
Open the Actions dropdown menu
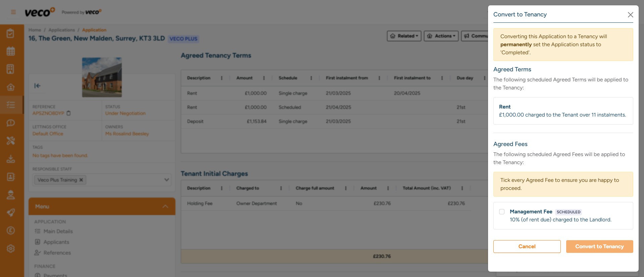[441, 36]
